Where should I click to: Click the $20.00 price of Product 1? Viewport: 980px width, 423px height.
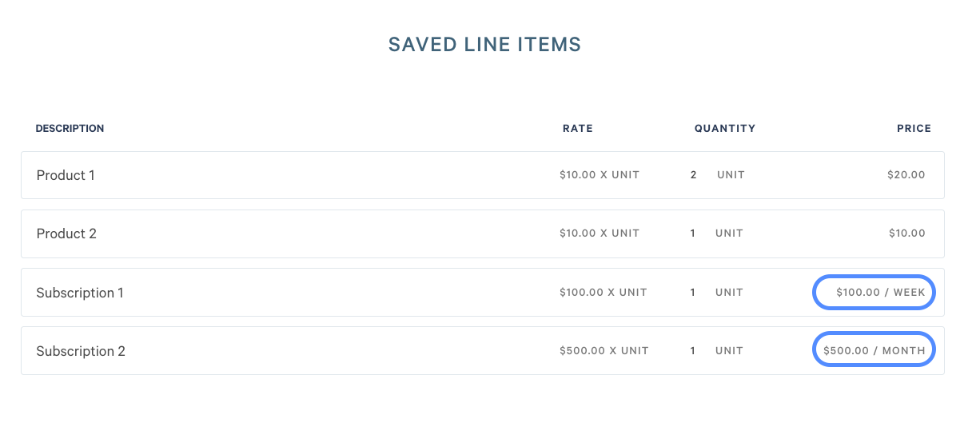point(906,175)
